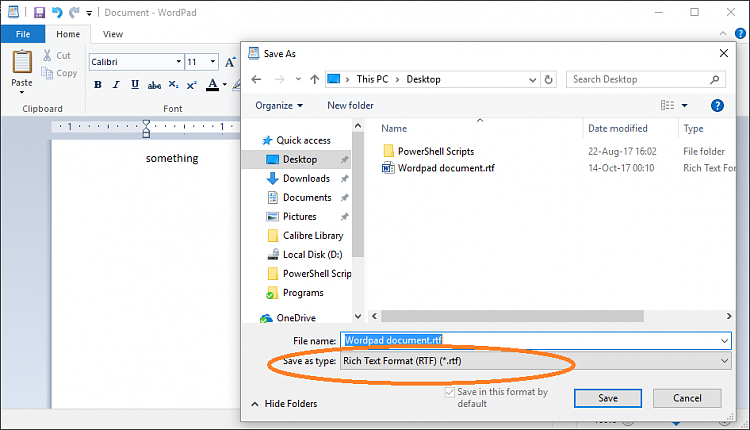Viewport: 750px width, 430px height.
Task: Collapse the WordPad ribbon chevron
Action: coord(723,33)
